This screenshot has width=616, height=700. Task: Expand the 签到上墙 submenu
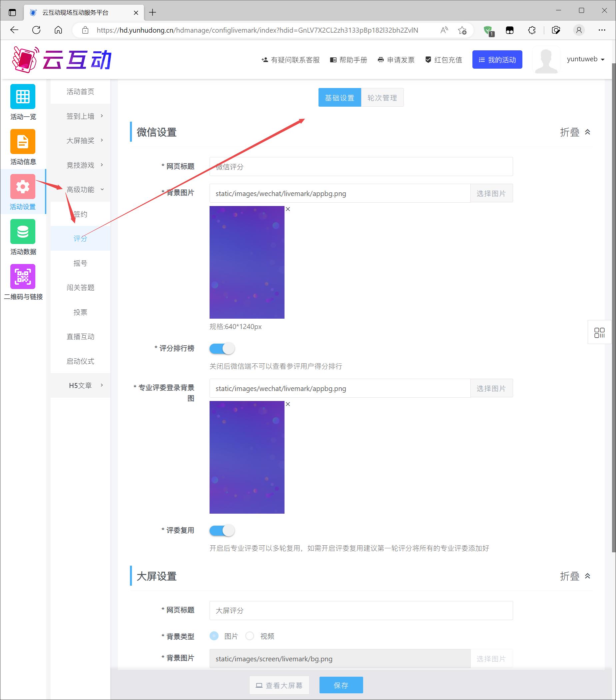tap(84, 116)
